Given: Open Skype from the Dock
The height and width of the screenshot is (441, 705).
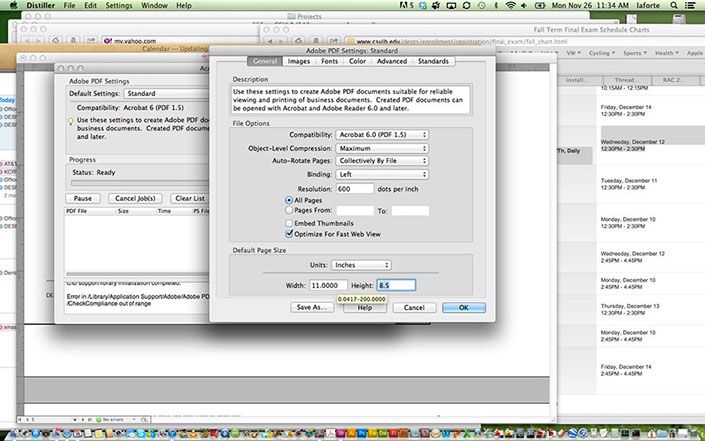Looking at the screenshot, I should click(x=141, y=433).
